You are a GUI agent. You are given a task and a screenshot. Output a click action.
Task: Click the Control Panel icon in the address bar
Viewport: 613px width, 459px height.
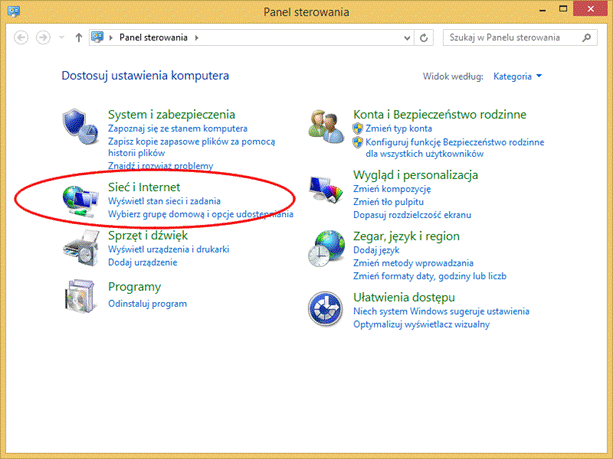(97, 37)
